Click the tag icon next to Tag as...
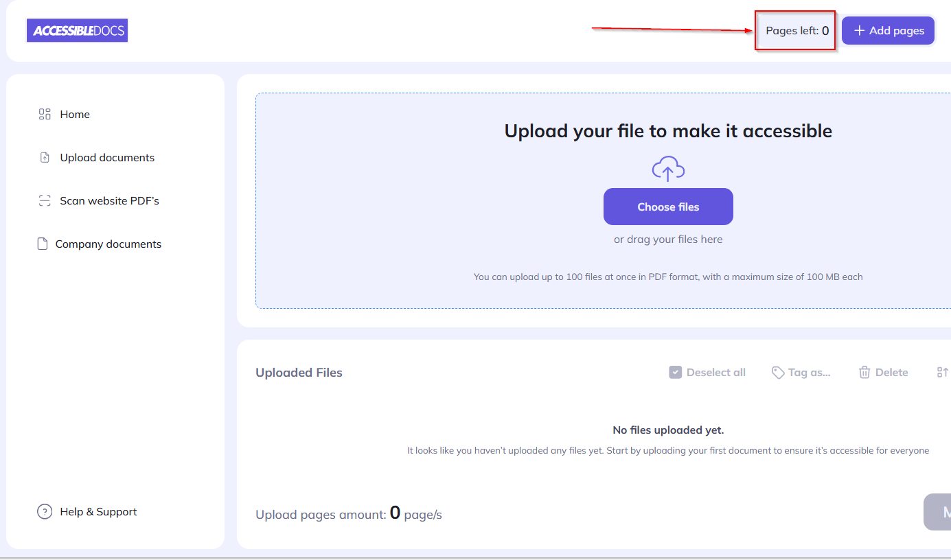 (778, 372)
